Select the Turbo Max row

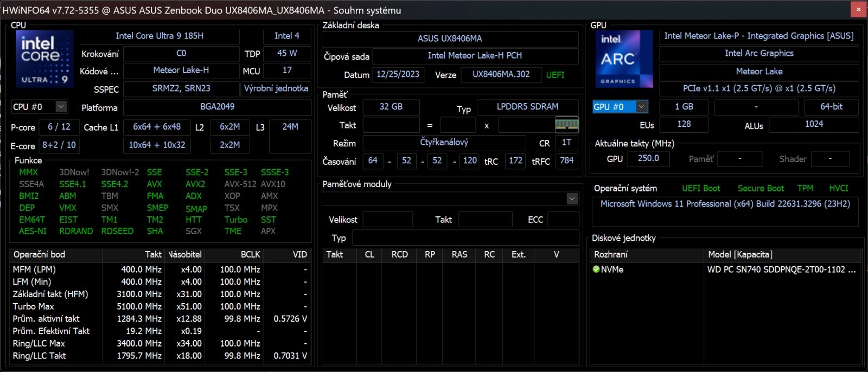[x=160, y=306]
